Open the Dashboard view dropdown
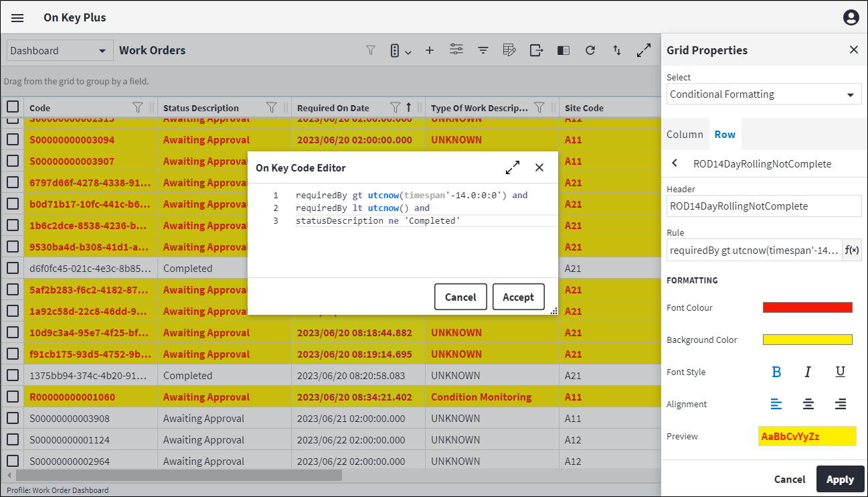 click(59, 50)
